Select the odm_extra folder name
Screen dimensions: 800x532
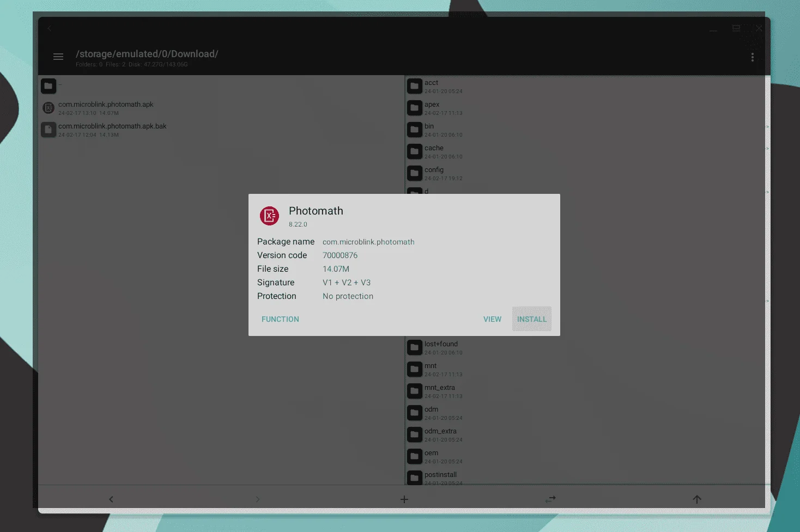pyautogui.click(x=440, y=431)
